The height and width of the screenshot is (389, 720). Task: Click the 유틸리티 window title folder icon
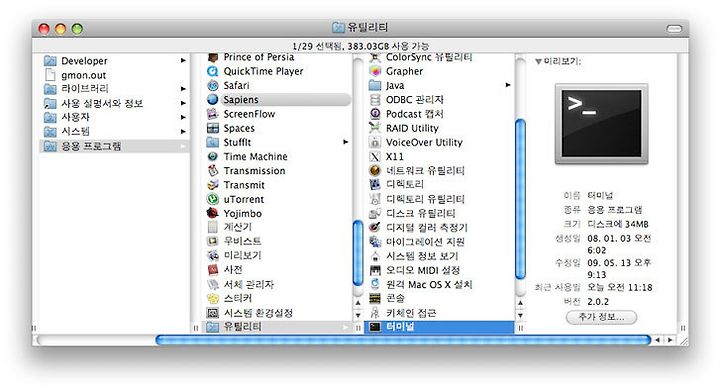pos(338,28)
